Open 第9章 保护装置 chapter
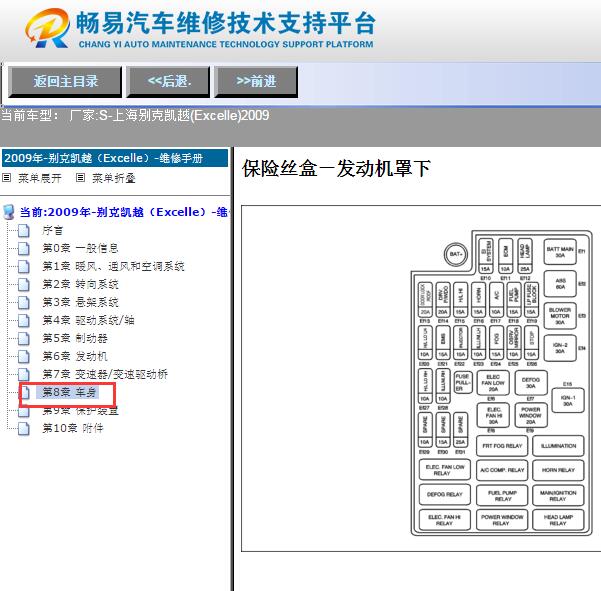 pyautogui.click(x=80, y=410)
